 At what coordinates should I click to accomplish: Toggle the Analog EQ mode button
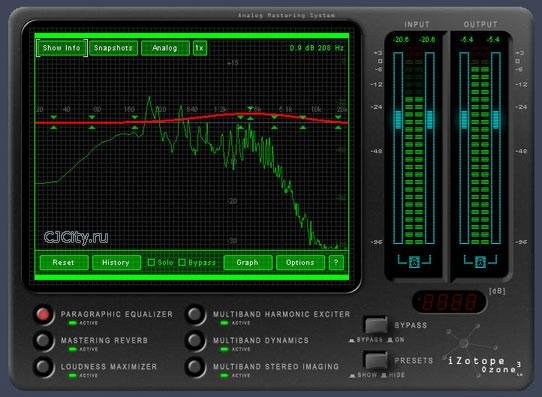(165, 48)
